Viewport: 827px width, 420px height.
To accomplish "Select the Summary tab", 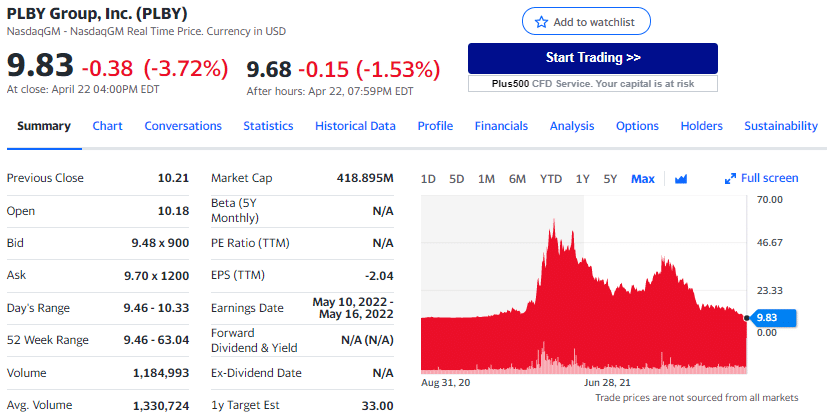I will pos(44,126).
